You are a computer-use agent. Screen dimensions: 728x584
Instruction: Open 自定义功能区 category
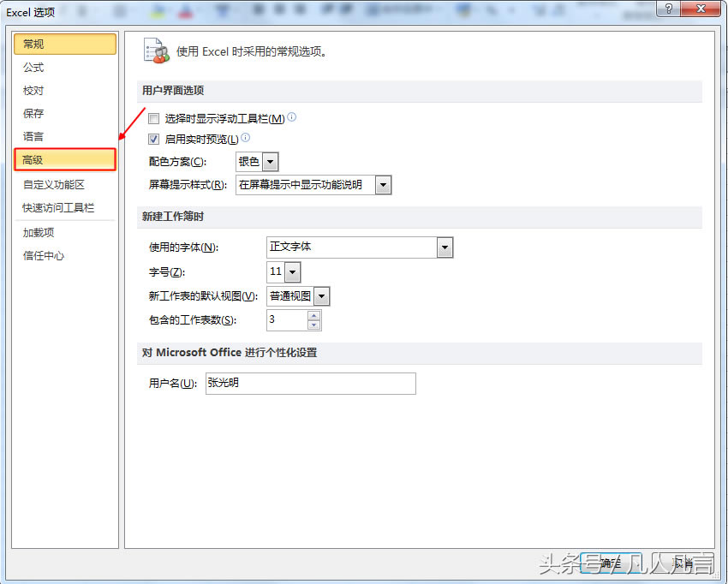pos(65,185)
